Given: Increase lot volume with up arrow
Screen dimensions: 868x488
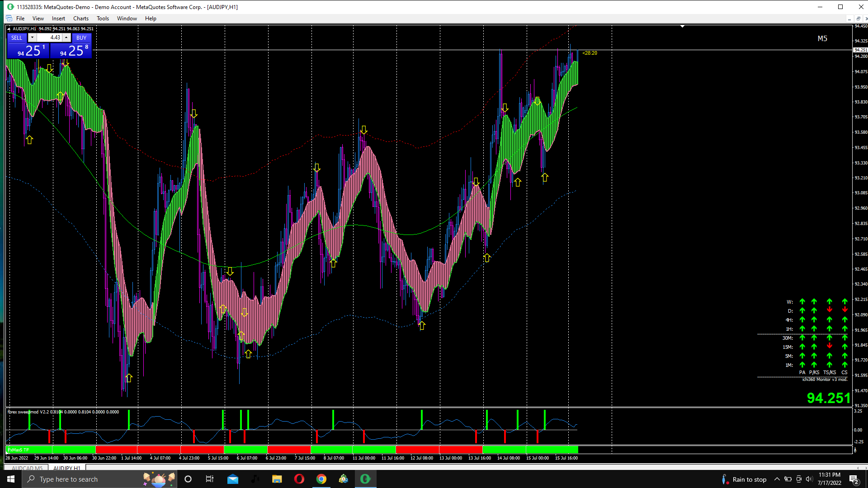Looking at the screenshot, I should click(66, 38).
